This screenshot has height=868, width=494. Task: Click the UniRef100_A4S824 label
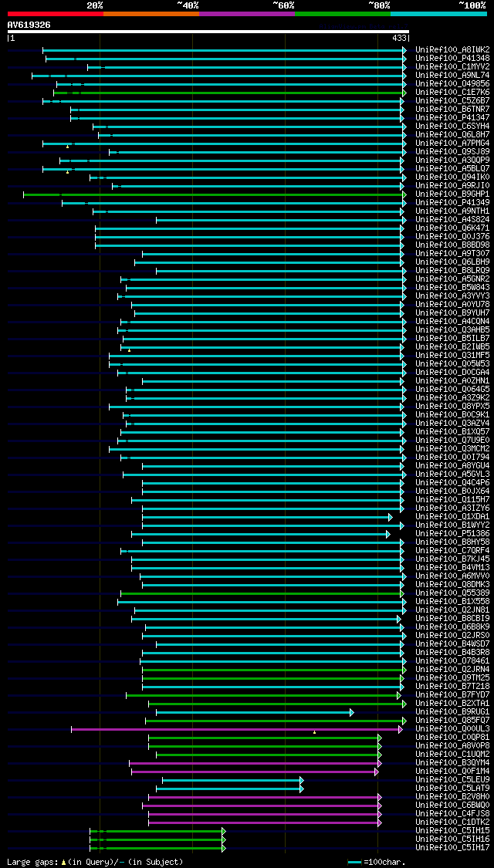click(452, 220)
